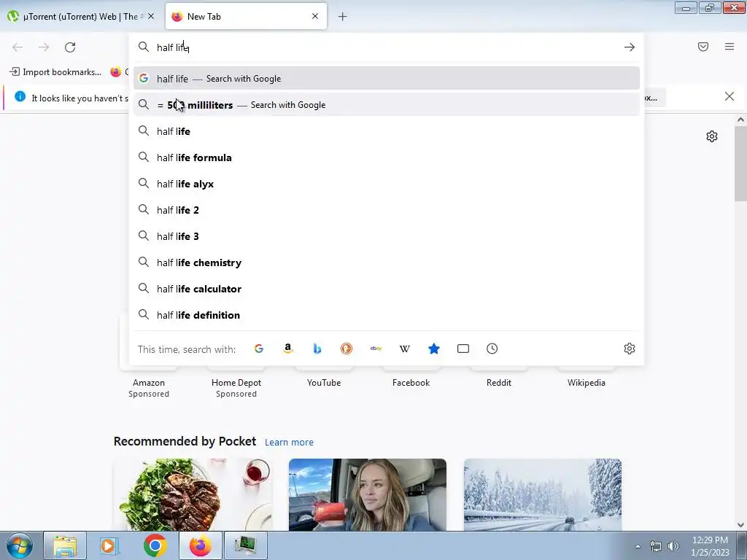
Task: Open the woman in car Pocket story
Action: point(368,495)
